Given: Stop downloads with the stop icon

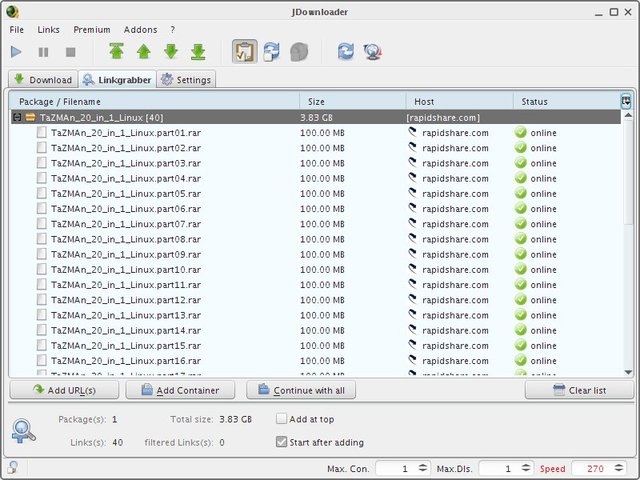Looking at the screenshot, I should tap(71, 52).
